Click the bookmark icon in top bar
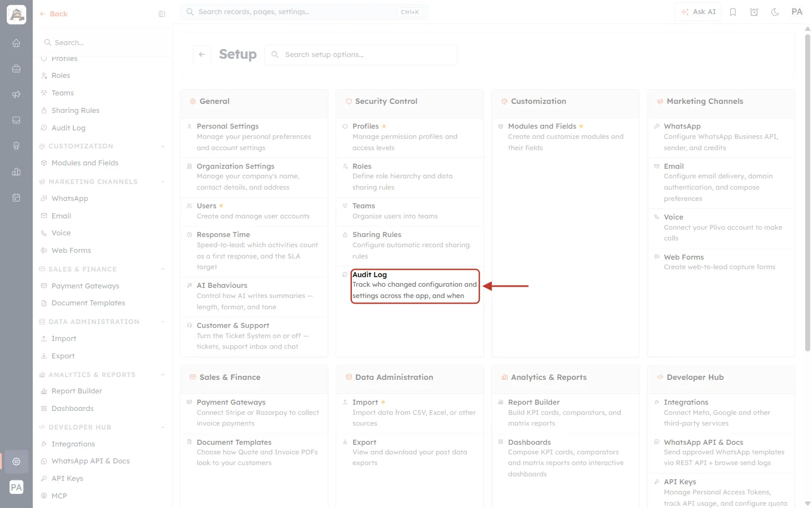The width and height of the screenshot is (812, 508). pos(733,12)
